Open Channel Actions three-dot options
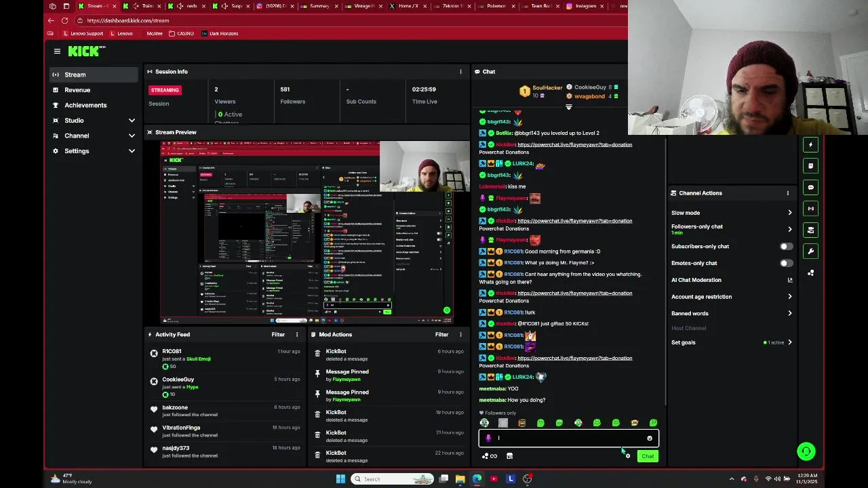 (787, 193)
